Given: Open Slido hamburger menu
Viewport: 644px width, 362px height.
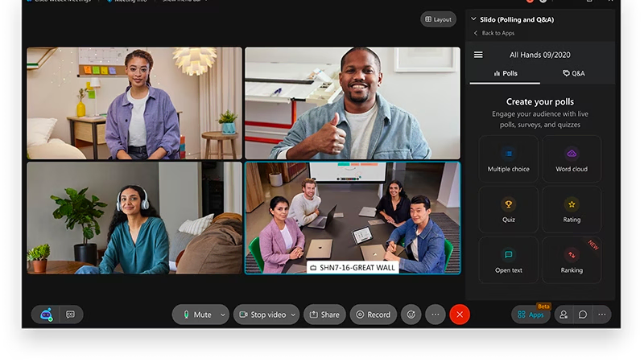Looking at the screenshot, I should pyautogui.click(x=478, y=55).
